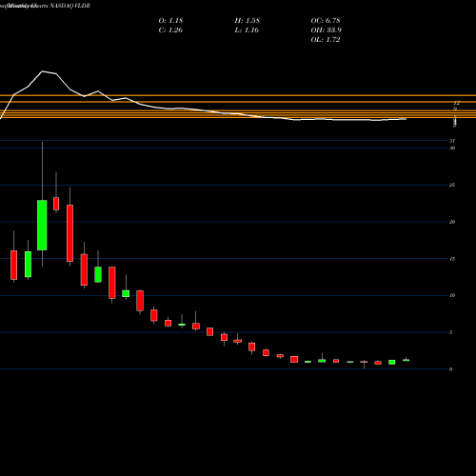Click the peak of the white indicator line
Image resolution: width=476 pixels, height=476 pixels.
click(43, 71)
